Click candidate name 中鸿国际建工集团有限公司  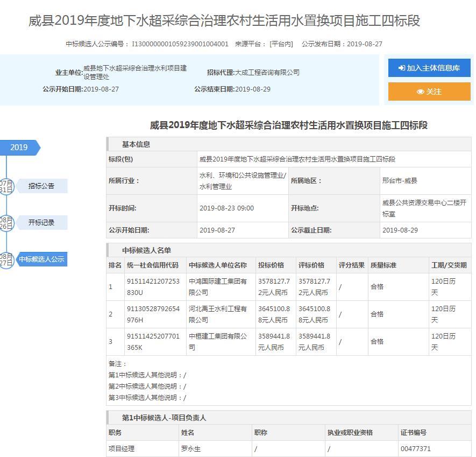coord(218,287)
